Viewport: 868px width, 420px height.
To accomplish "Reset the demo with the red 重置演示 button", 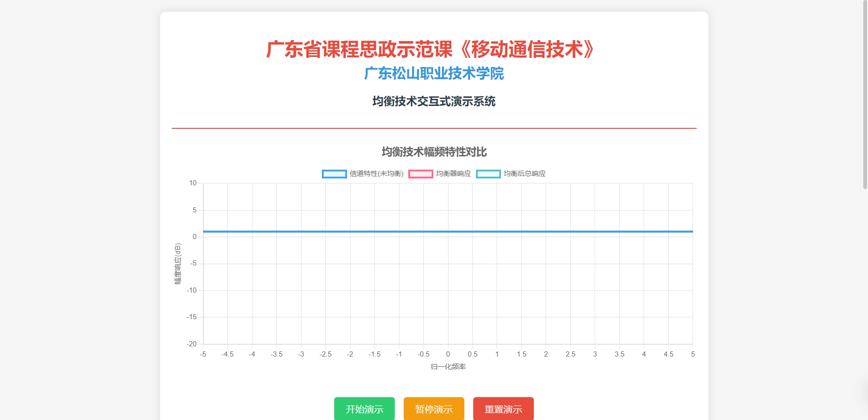I will 503,409.
